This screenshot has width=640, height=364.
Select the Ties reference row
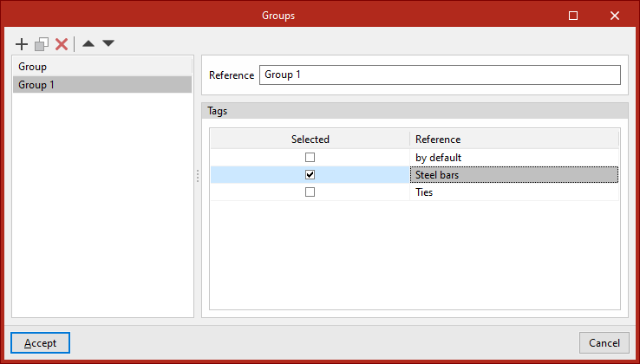coord(513,192)
